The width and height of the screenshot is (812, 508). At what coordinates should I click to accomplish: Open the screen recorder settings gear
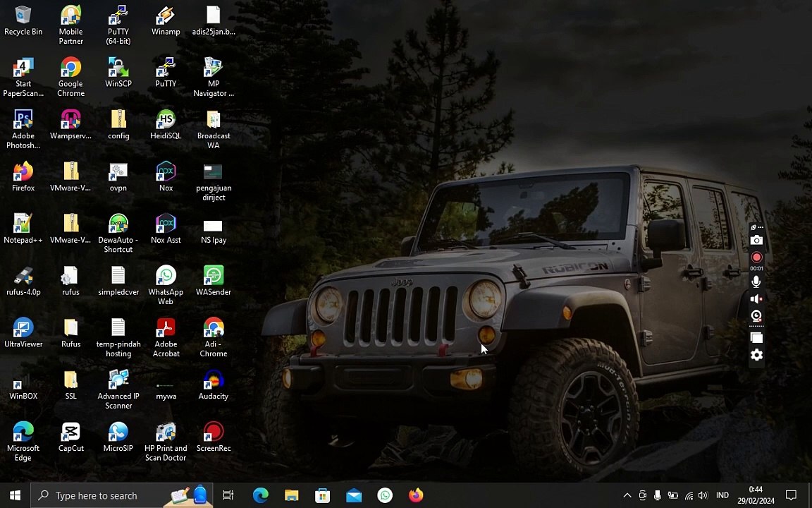pyautogui.click(x=756, y=355)
